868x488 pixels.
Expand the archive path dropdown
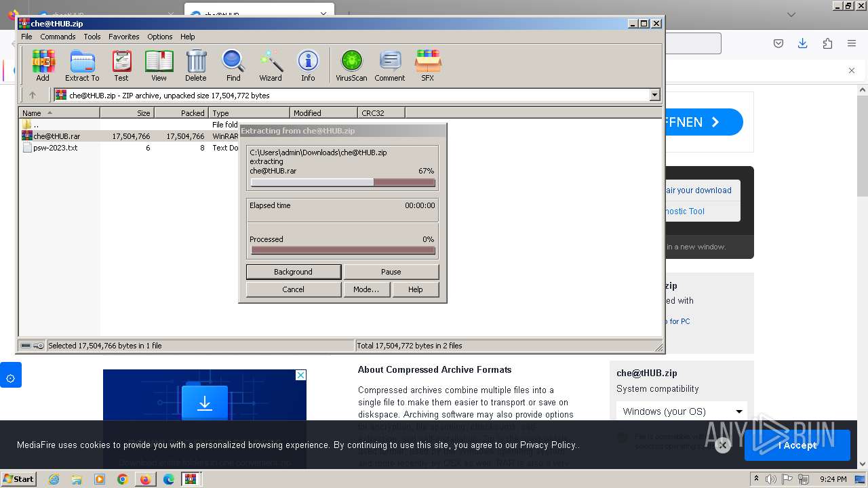click(655, 96)
